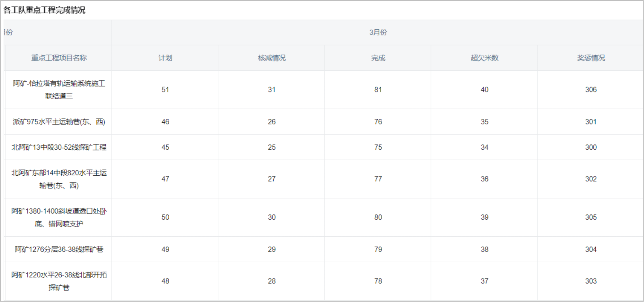Select project 北阿矿13中段30-52线探矿工程
This screenshot has height=302, width=644.
[59, 147]
